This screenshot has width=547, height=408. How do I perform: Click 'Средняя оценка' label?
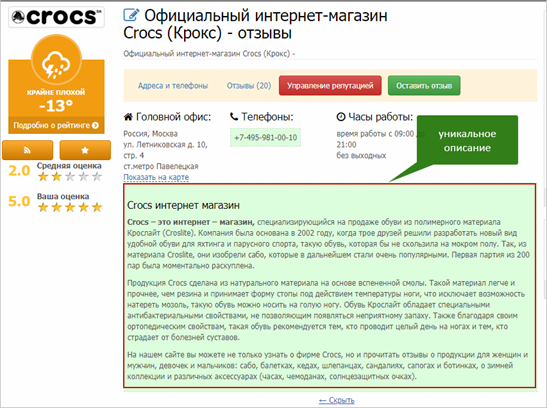point(69,166)
